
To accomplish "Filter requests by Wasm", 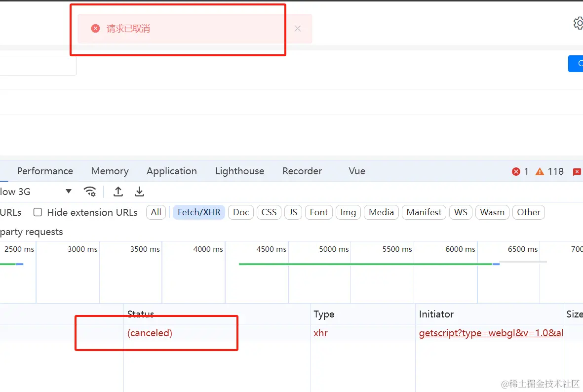I will (x=492, y=212).
